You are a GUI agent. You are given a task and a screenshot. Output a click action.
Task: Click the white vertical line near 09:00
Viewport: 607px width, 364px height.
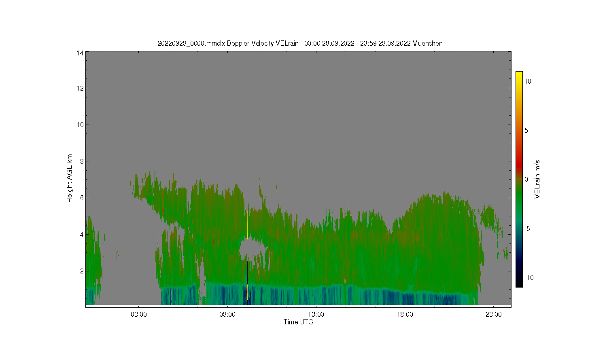[x=247, y=222]
